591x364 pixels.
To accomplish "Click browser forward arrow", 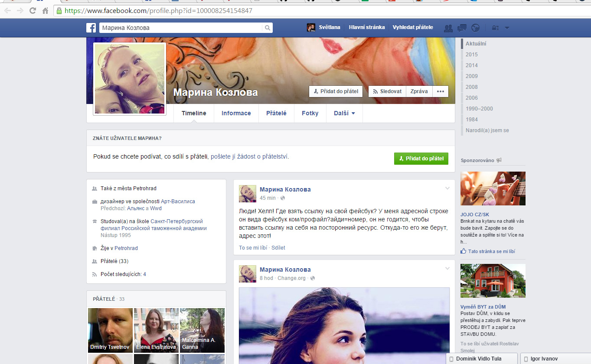I will pyautogui.click(x=20, y=11).
